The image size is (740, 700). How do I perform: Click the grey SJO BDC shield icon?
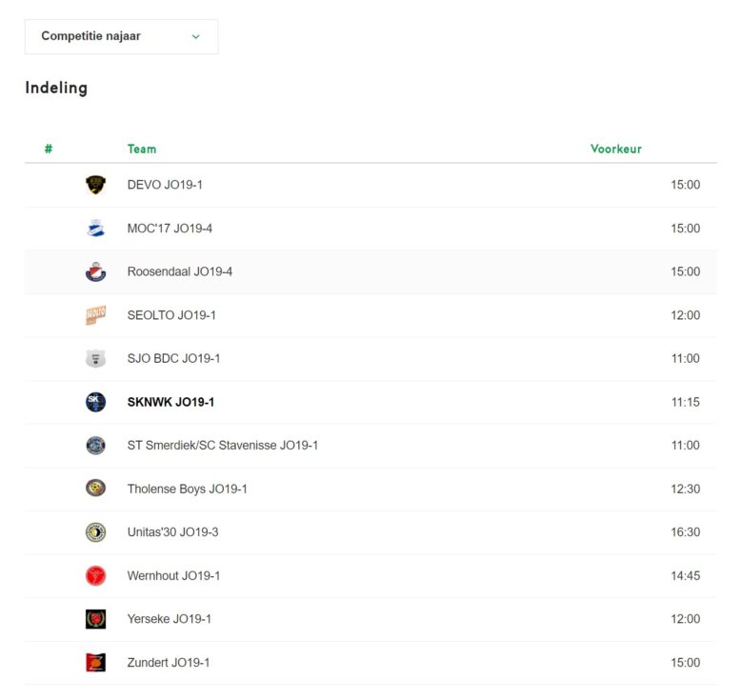[95, 359]
